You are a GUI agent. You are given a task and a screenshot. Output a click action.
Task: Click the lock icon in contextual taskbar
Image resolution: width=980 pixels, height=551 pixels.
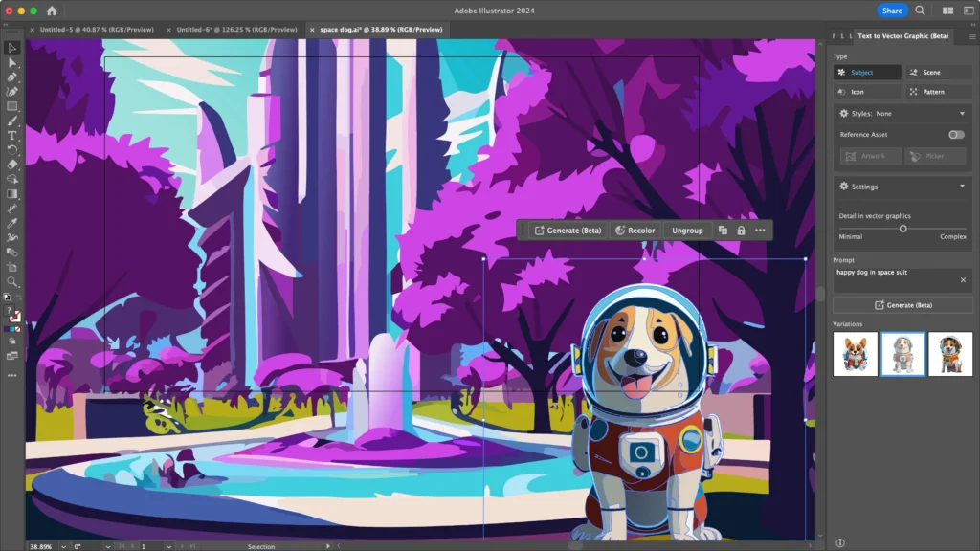pos(741,231)
